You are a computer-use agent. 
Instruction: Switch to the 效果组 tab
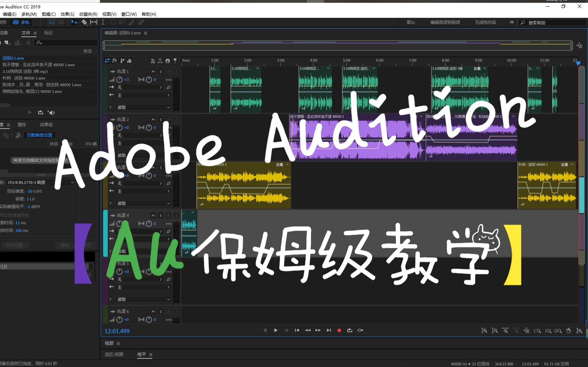tap(46, 124)
